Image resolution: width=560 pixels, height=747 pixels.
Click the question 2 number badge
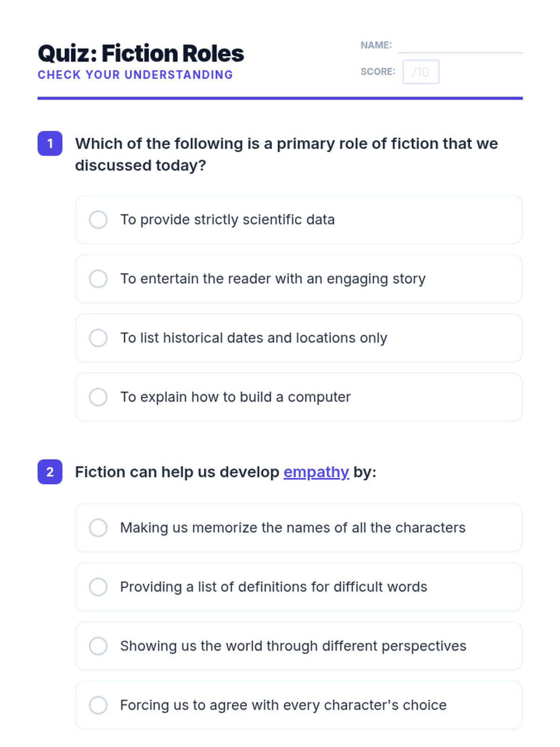[x=50, y=472]
